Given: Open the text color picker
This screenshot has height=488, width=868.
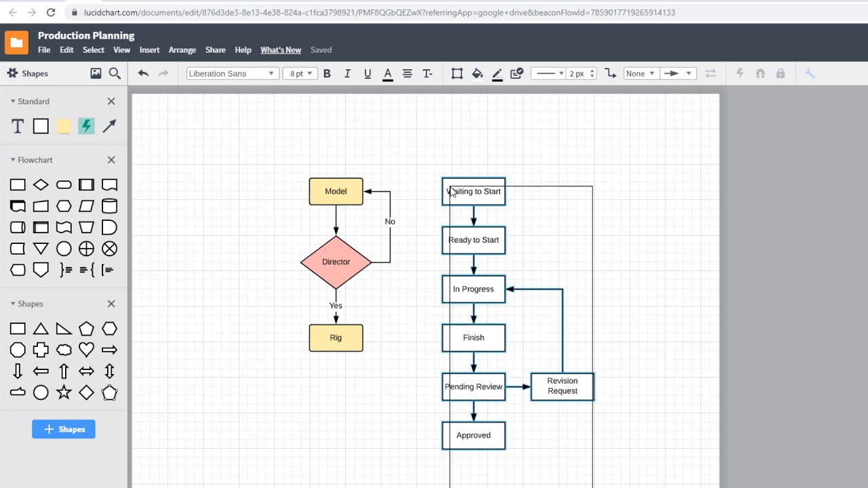Looking at the screenshot, I should [388, 74].
